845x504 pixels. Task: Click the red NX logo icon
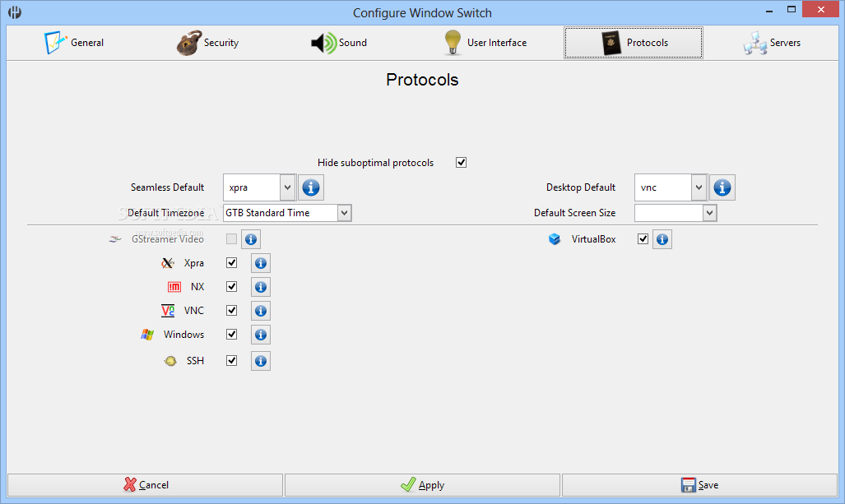174,287
